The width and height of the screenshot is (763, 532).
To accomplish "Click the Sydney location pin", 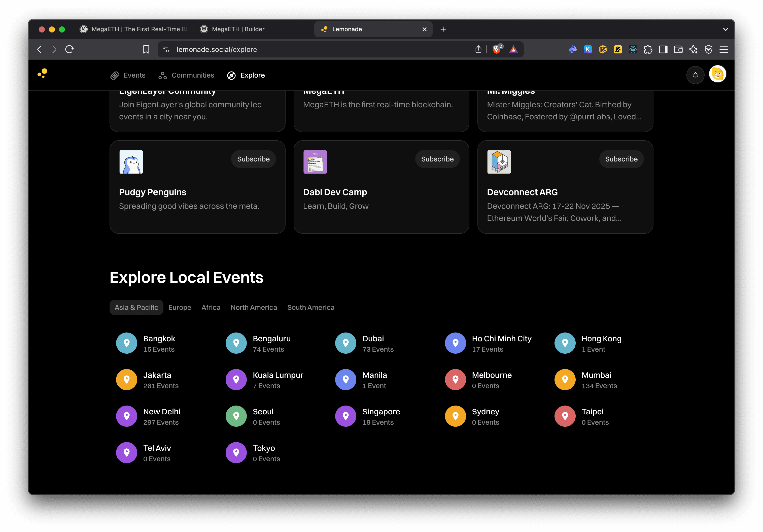I will pos(455,416).
